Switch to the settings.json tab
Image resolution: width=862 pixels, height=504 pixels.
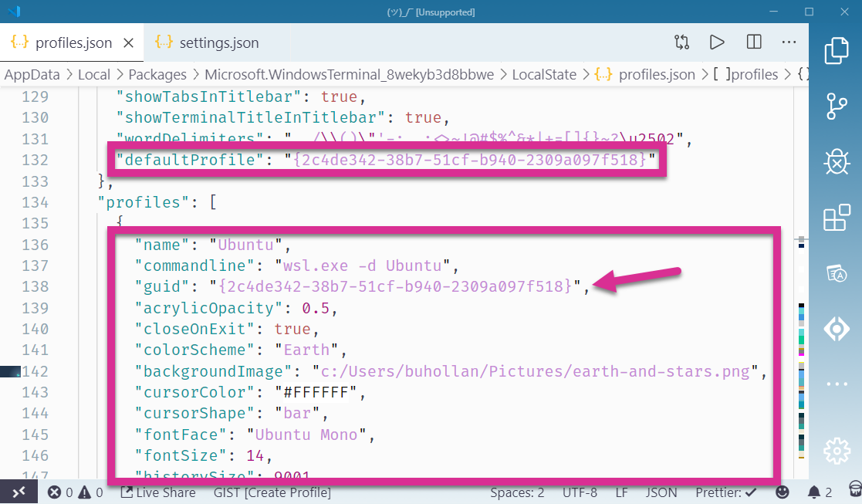(218, 43)
